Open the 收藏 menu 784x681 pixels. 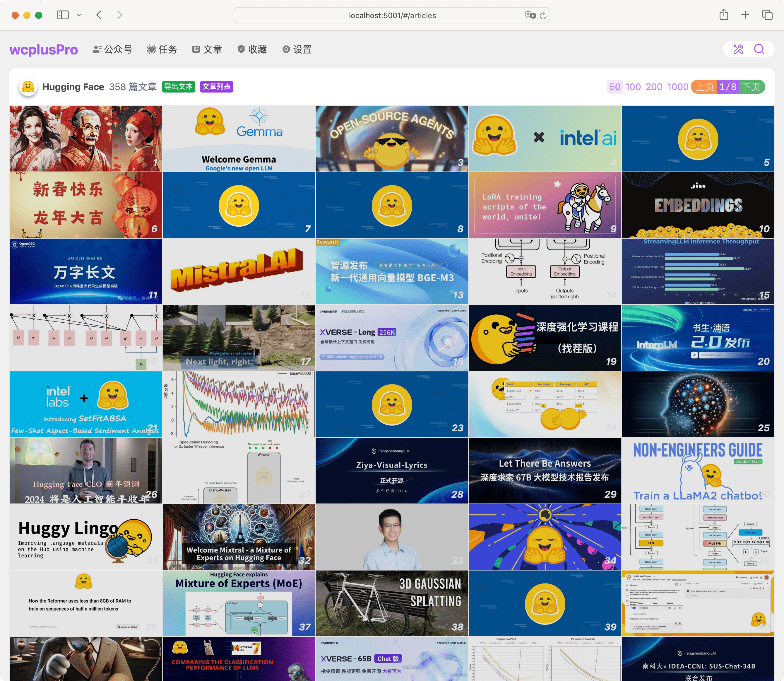click(x=252, y=49)
